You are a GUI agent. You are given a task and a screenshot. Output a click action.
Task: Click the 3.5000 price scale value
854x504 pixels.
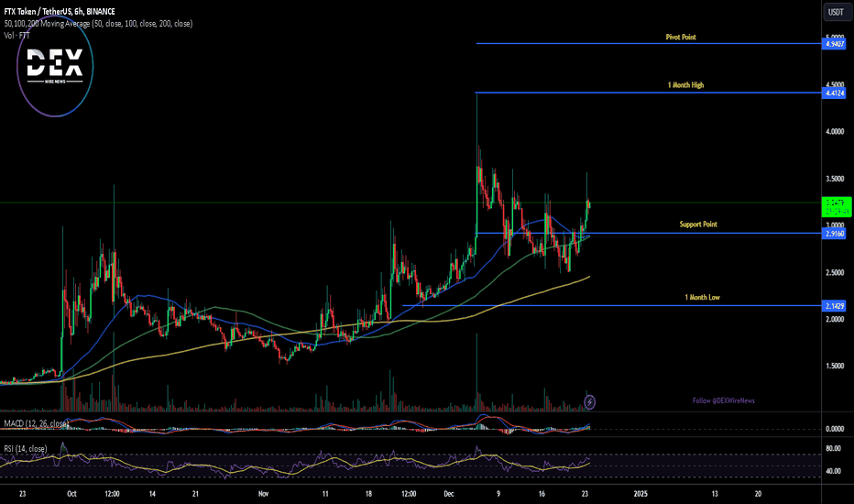[x=835, y=179]
